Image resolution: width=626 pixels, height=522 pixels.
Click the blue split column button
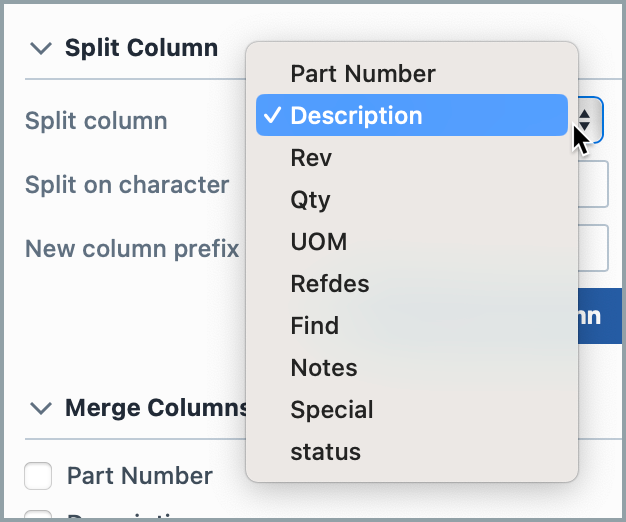tap(600, 316)
